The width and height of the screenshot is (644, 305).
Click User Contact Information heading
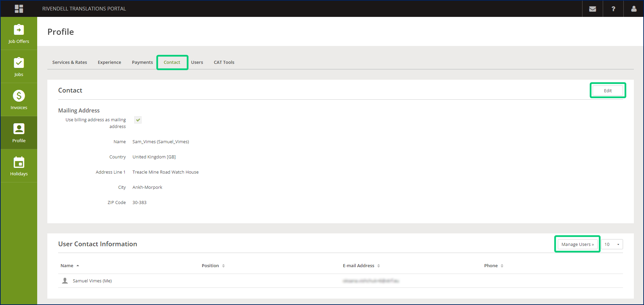point(98,244)
